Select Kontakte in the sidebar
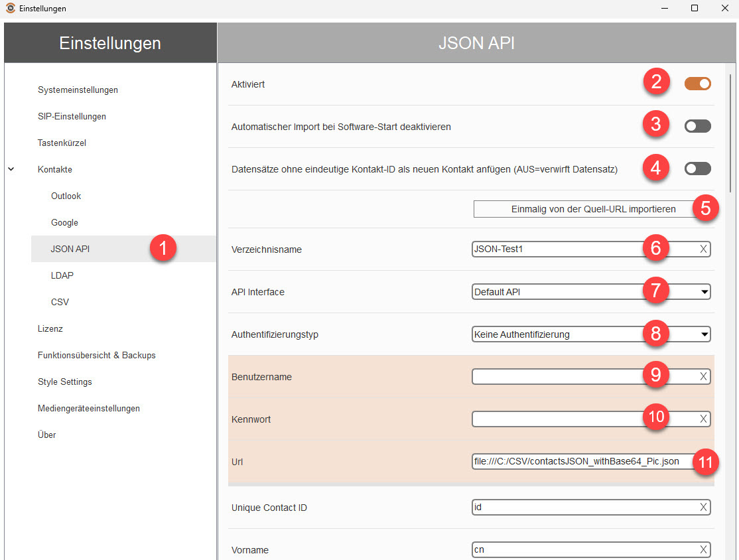Screen dimensions: 739x560 click(x=54, y=169)
